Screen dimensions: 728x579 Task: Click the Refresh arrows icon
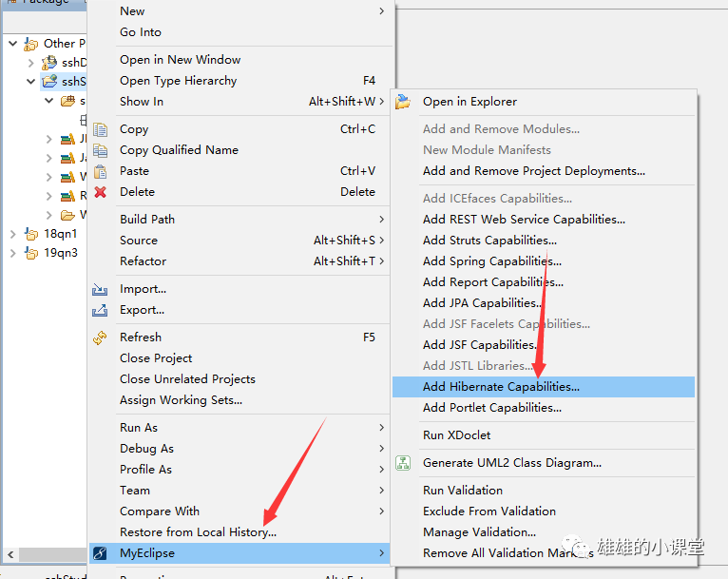(x=100, y=338)
